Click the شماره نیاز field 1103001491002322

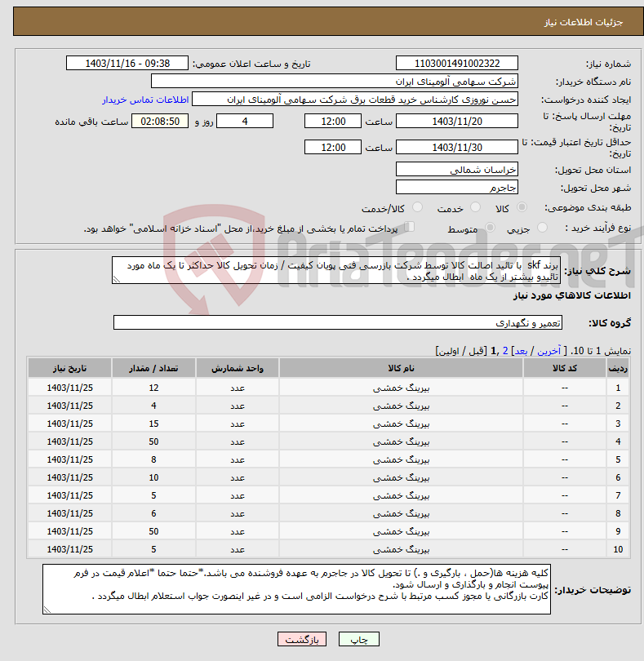click(x=457, y=63)
